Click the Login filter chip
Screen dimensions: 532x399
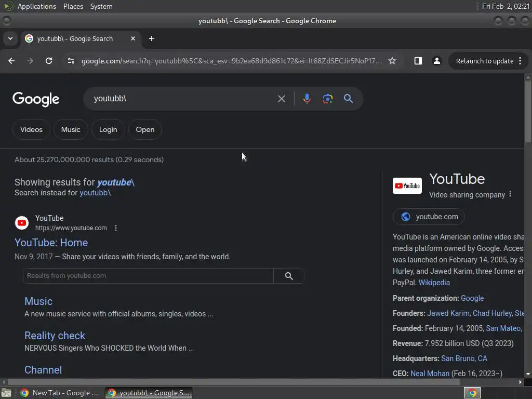click(108, 129)
